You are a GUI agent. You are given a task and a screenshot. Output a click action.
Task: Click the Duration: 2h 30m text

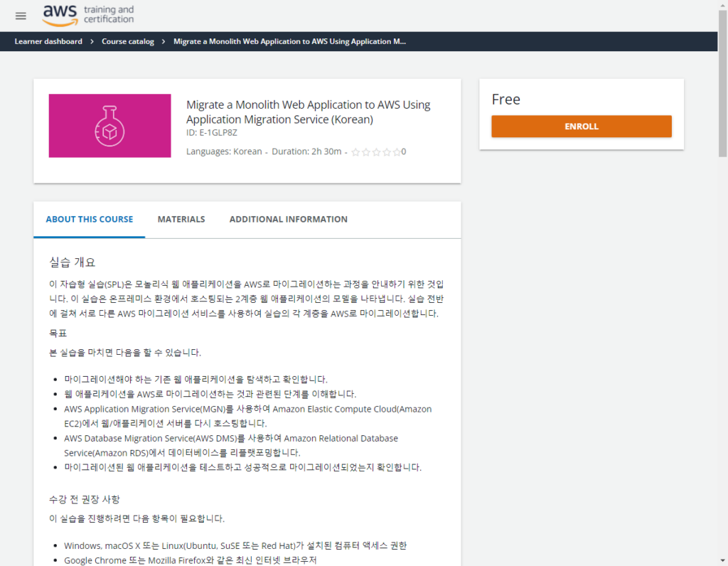pos(306,151)
